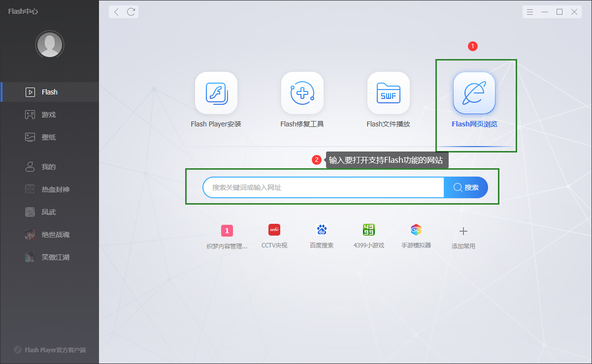Open the 织梦内容管理 shortcut
This screenshot has width=592, height=364.
pyautogui.click(x=227, y=230)
